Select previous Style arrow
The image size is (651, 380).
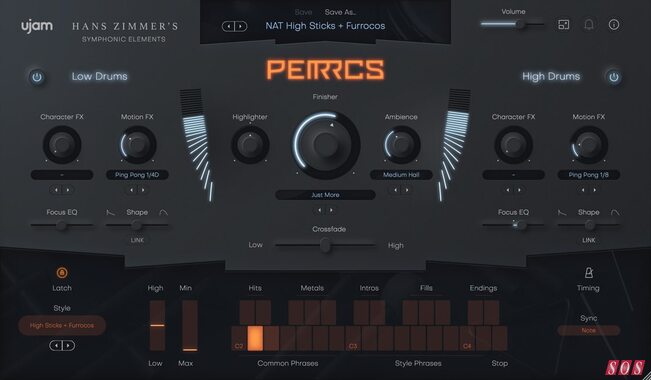click(x=56, y=345)
